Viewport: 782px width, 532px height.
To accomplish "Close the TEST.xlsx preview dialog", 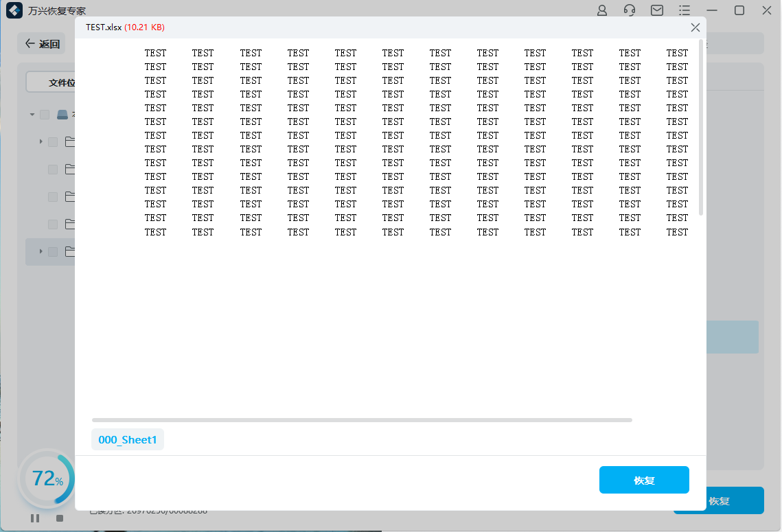I will pyautogui.click(x=695, y=27).
